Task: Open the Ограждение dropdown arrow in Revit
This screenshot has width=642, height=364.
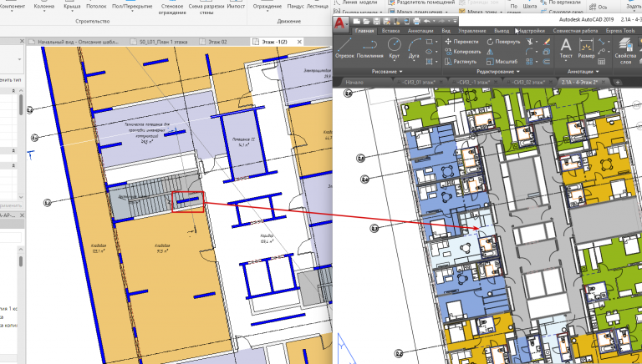Action: [x=267, y=12]
